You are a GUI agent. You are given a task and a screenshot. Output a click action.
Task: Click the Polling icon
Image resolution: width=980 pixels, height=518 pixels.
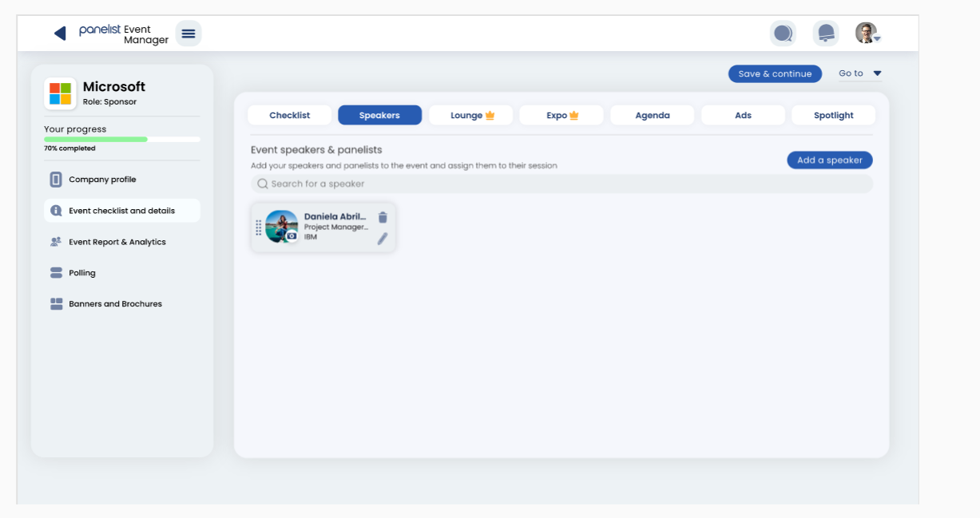pyautogui.click(x=56, y=273)
